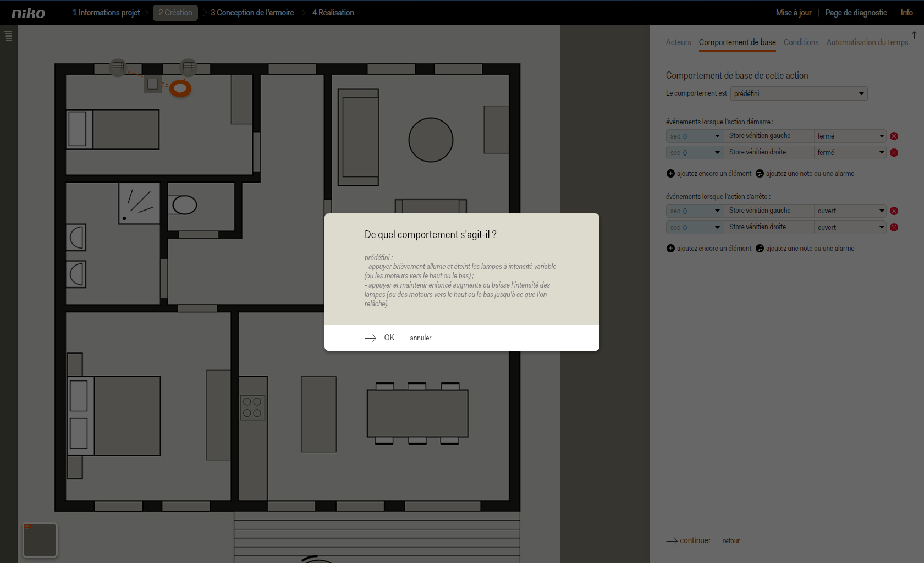924x563 pixels.
Task: Open ouvert state dropdown for Store vénitien droite
Action: [850, 228]
